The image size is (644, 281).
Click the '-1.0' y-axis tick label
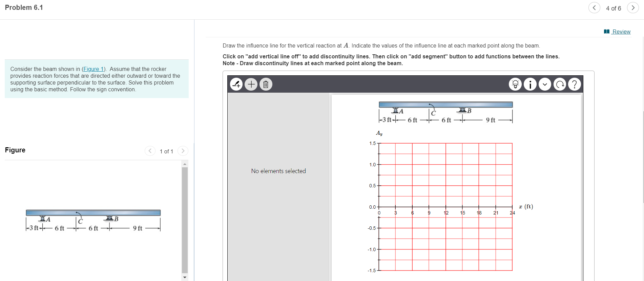(372, 249)
